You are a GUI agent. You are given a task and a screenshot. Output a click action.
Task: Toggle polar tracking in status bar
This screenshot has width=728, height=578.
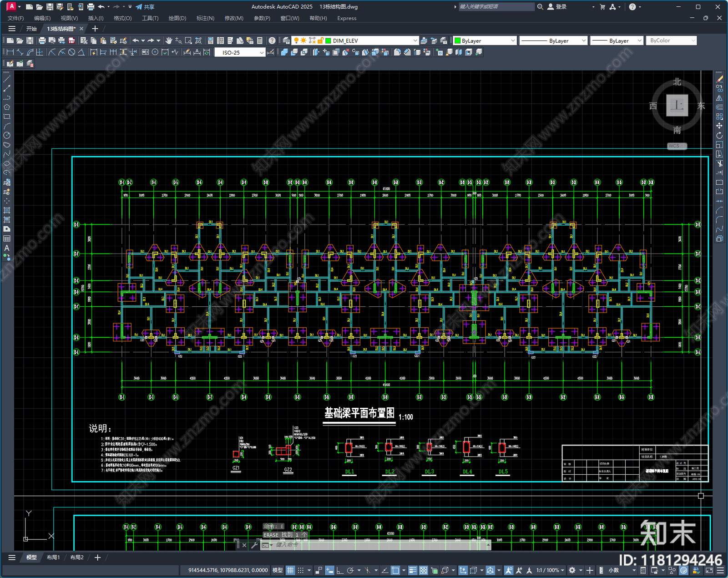350,570
